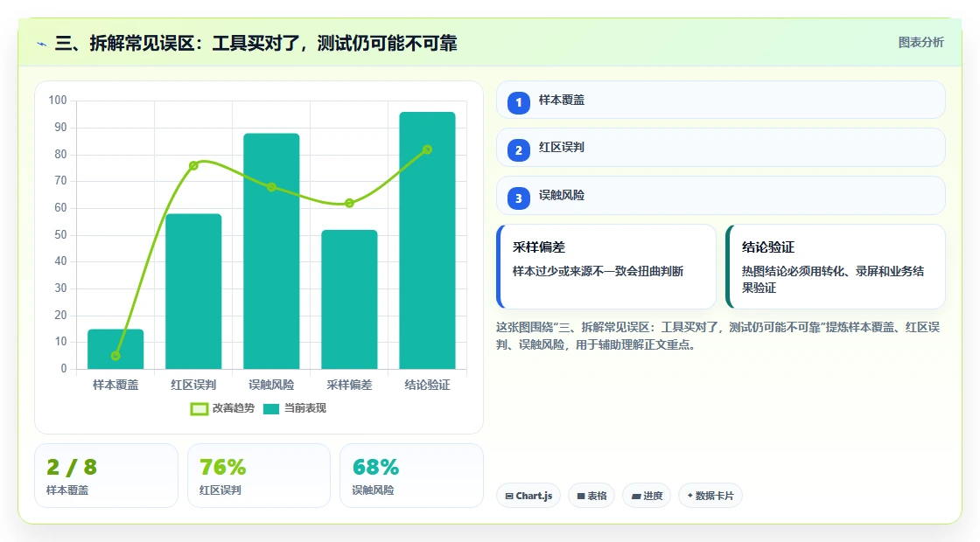Click the 采样偏差 bar in chart

349,300
